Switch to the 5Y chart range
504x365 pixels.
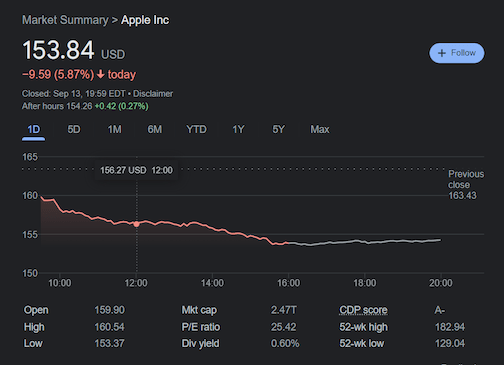pyautogui.click(x=278, y=129)
